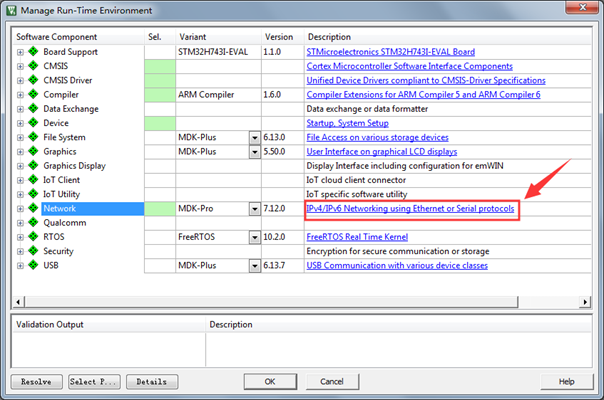This screenshot has width=604, height=400.
Task: Click the green diamond icon beside Device
Action: [34, 123]
